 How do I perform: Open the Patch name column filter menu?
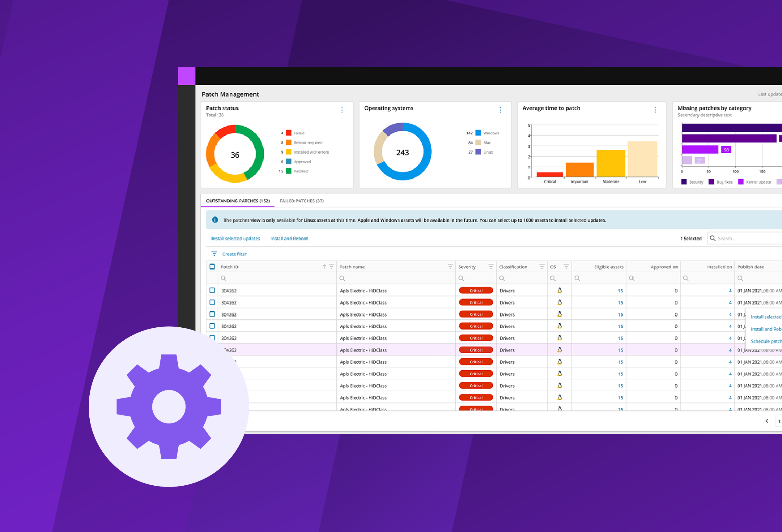coord(450,266)
